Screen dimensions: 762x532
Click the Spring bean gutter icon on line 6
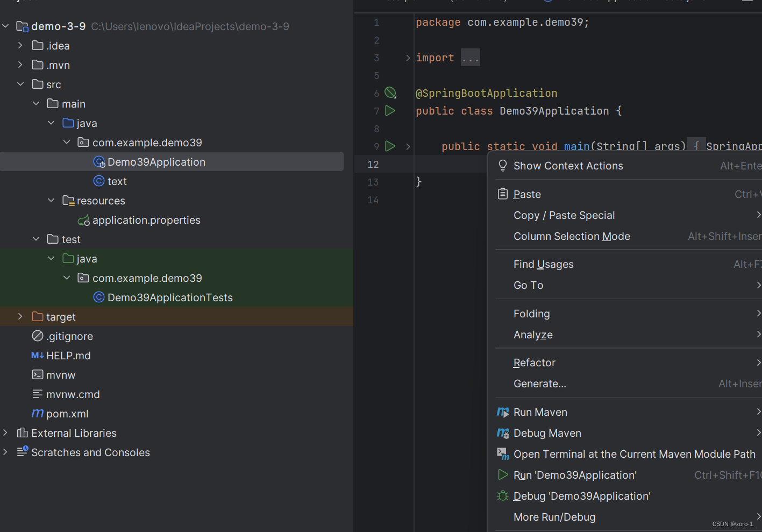390,93
